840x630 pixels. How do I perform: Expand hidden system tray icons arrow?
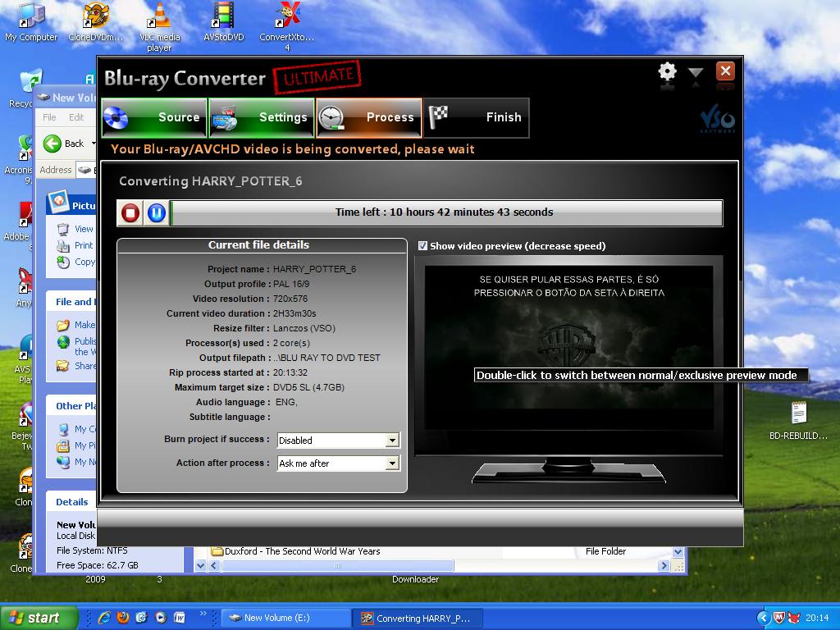(763, 619)
